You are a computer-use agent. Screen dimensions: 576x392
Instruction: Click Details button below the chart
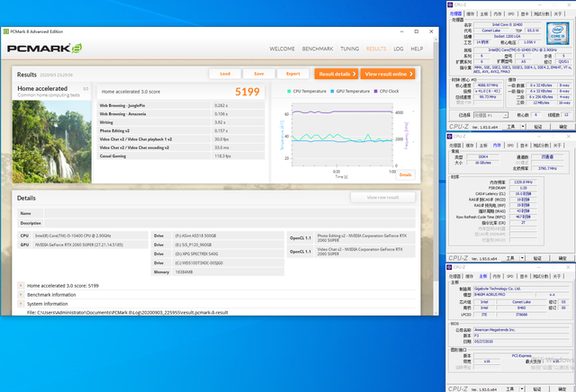pos(405,174)
